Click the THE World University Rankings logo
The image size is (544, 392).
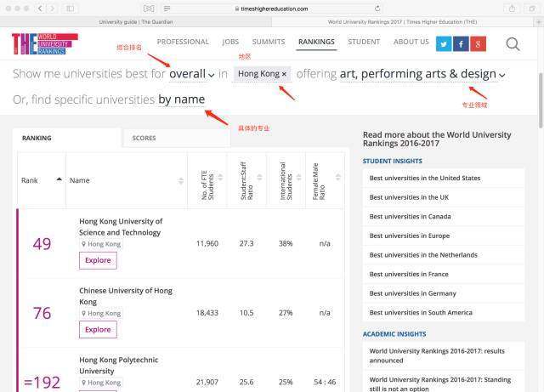44,45
